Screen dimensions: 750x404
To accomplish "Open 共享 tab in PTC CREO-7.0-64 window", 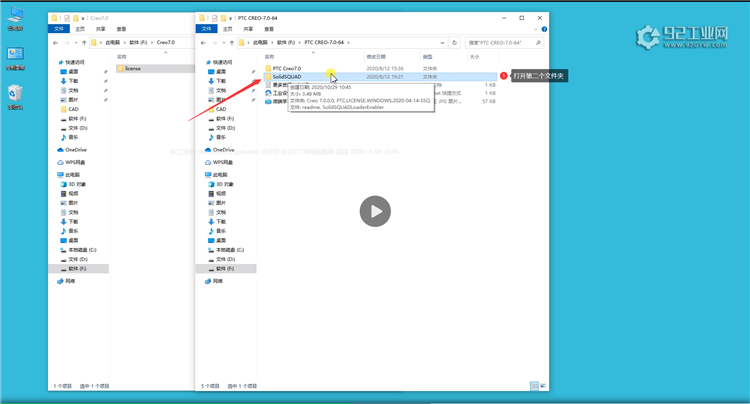I will pyautogui.click(x=248, y=29).
